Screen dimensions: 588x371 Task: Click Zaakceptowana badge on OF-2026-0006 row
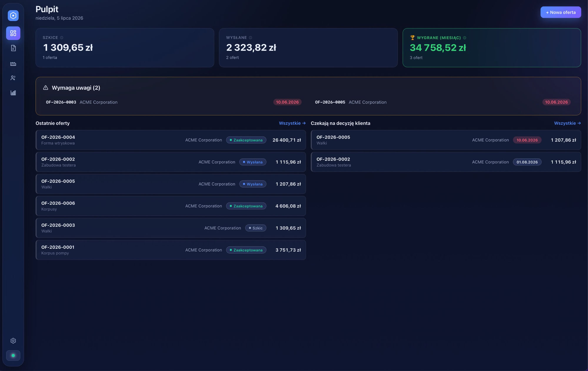click(x=246, y=206)
